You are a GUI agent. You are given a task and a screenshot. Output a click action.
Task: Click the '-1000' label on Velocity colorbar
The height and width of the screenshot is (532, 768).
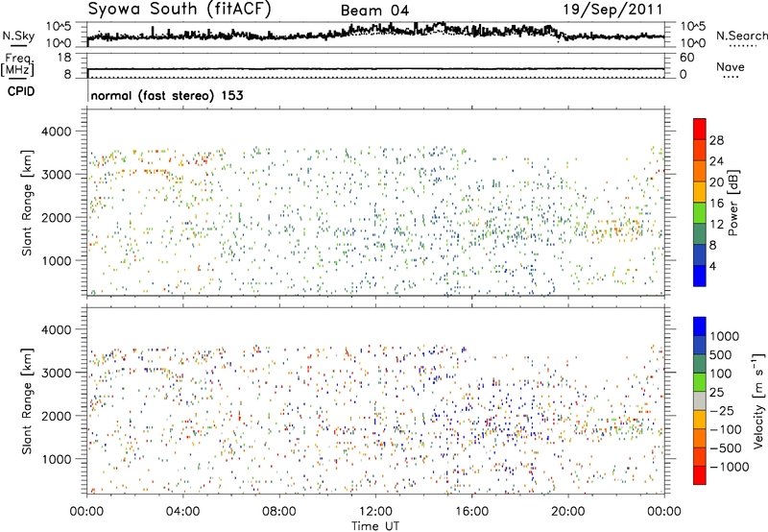[x=729, y=467]
